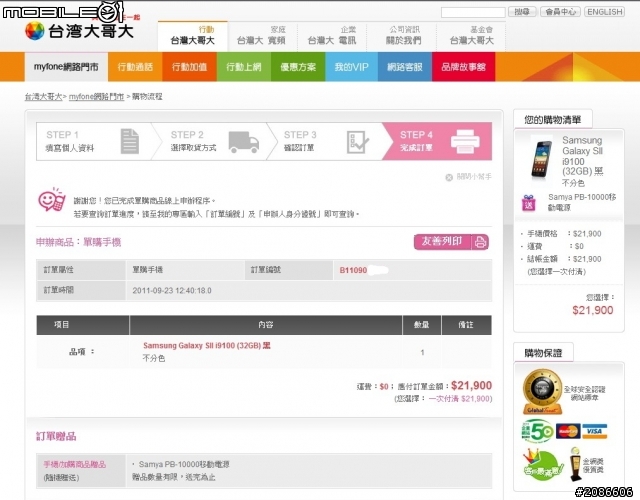This screenshot has width=640, height=500.
Task: Click the Taiwan Mobile logo
Action: [x=79, y=31]
